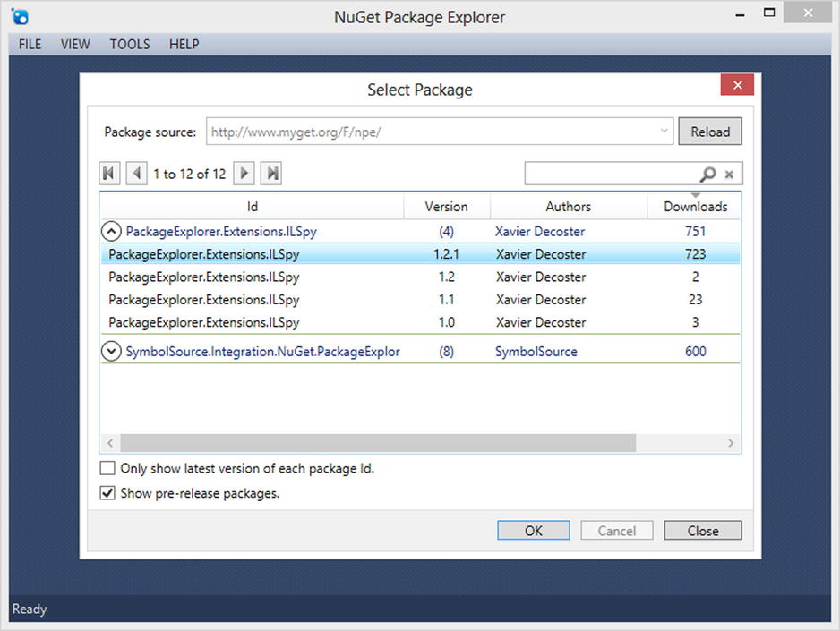
Task: Click the Ready status bar text
Action: pos(30,609)
